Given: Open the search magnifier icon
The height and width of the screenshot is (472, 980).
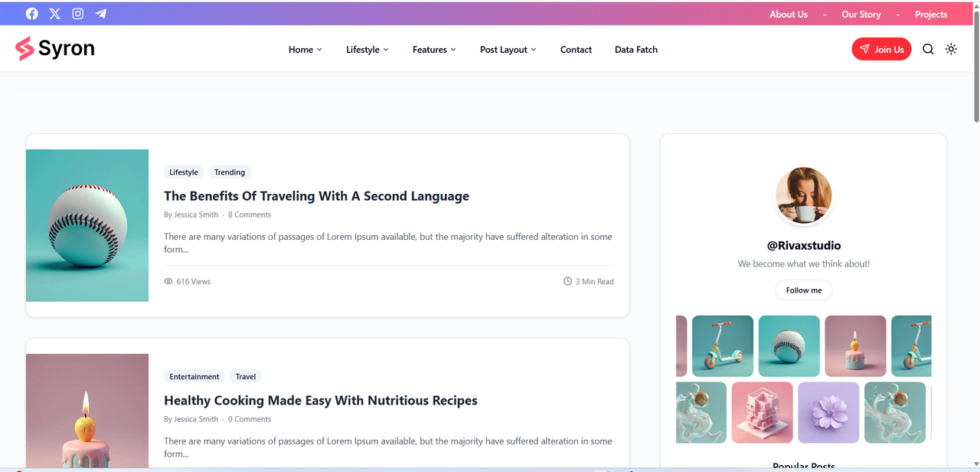Looking at the screenshot, I should click(x=928, y=49).
